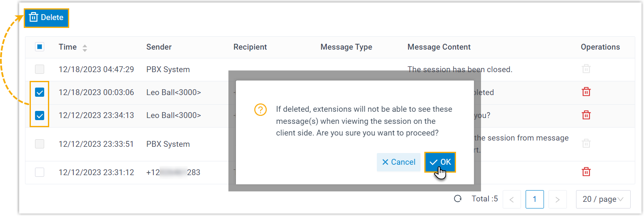
Task: Click the red trash icon for 23:34:13 message
Action: [586, 115]
